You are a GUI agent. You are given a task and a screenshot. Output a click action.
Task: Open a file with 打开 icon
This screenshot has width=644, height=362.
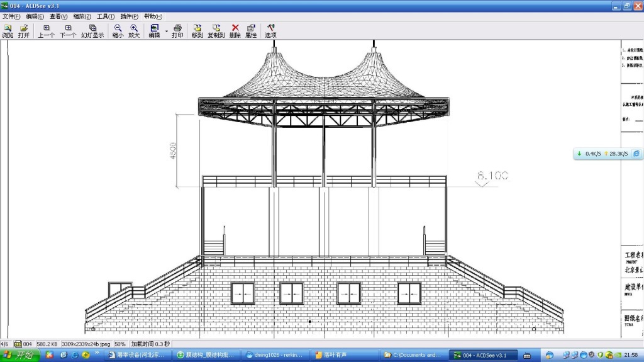24,31
